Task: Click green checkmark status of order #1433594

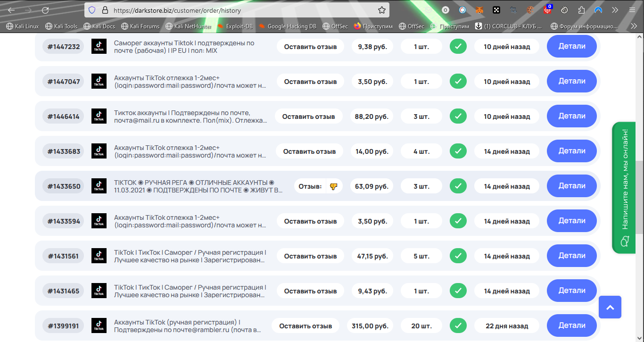Action: click(458, 221)
